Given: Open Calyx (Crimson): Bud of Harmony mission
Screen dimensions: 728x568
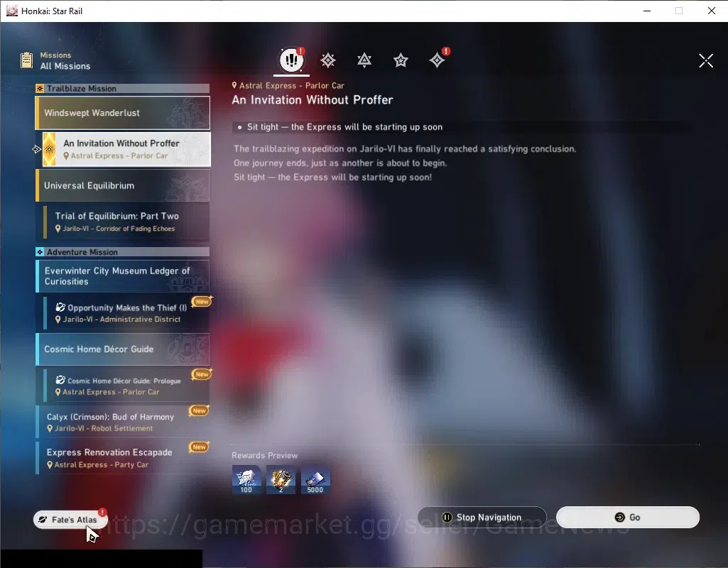Looking at the screenshot, I should point(123,422).
